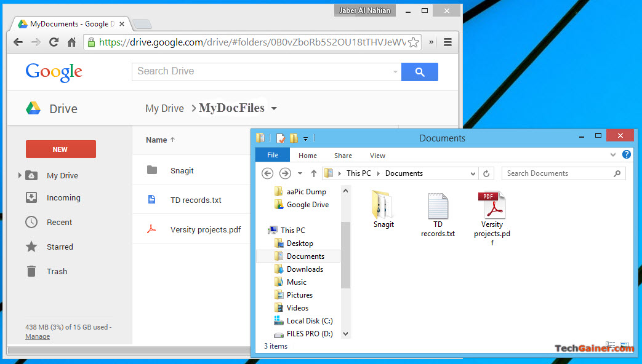Click Chrome's home icon
Image resolution: width=642 pixels, height=364 pixels.
pos(70,43)
